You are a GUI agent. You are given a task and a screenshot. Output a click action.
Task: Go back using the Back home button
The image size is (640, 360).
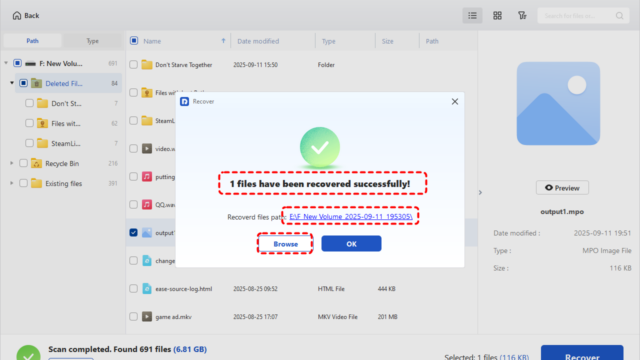click(26, 16)
